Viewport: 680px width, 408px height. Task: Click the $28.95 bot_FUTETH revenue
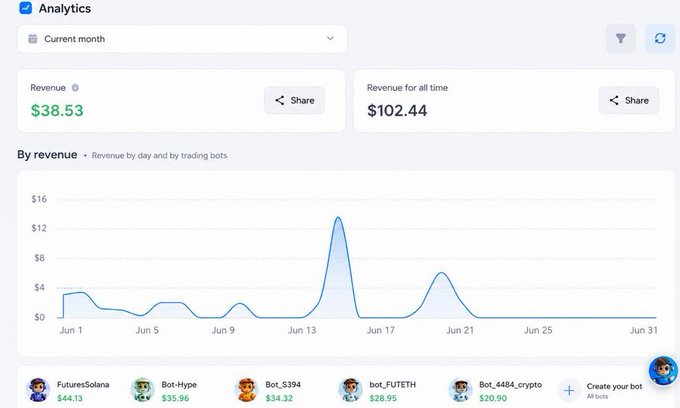pos(383,398)
